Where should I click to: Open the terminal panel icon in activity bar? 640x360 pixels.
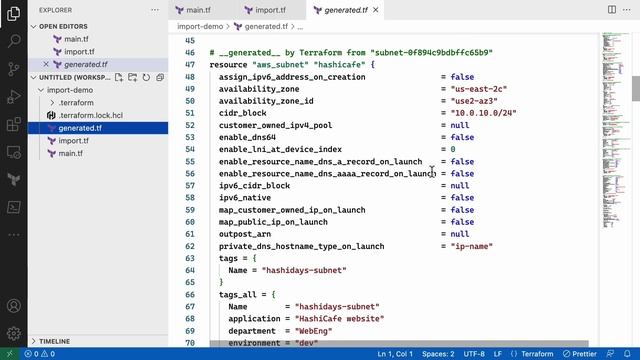[x=13, y=207]
